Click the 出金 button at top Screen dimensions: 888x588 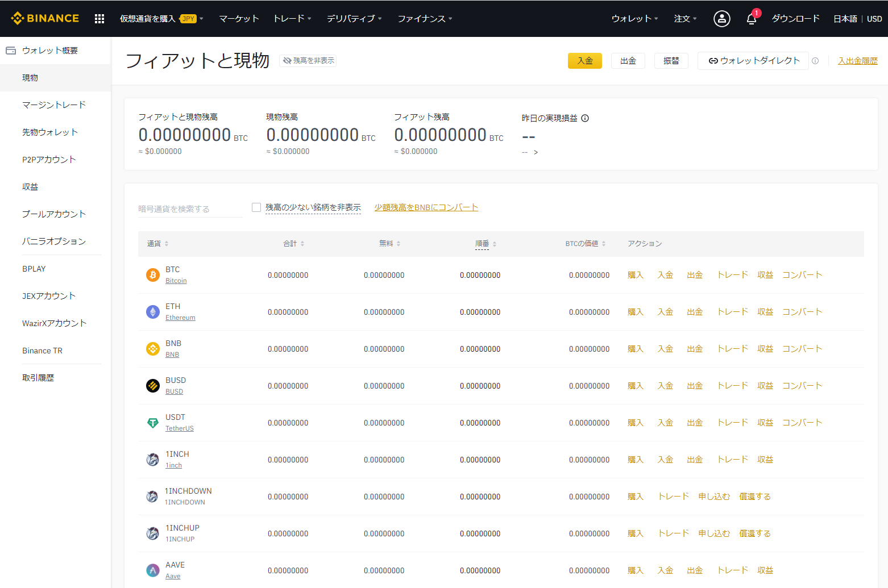[628, 61]
